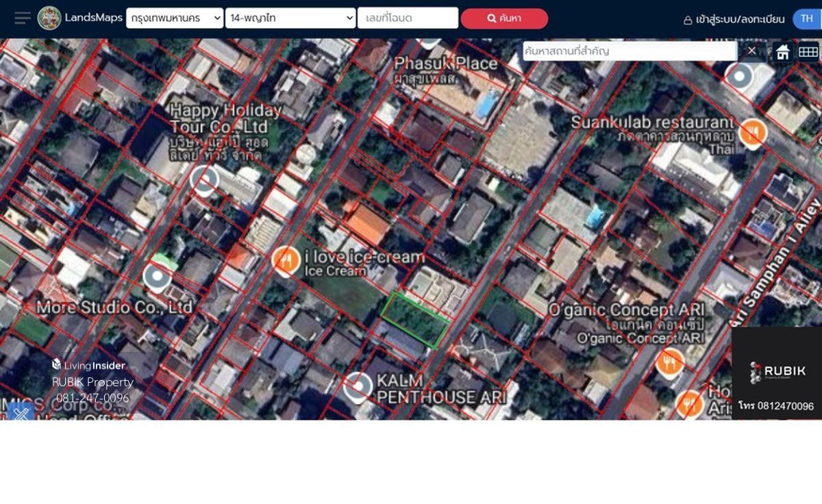Expand the district dropdown 14-พญาไท
This screenshot has height=504, width=822.
290,18
